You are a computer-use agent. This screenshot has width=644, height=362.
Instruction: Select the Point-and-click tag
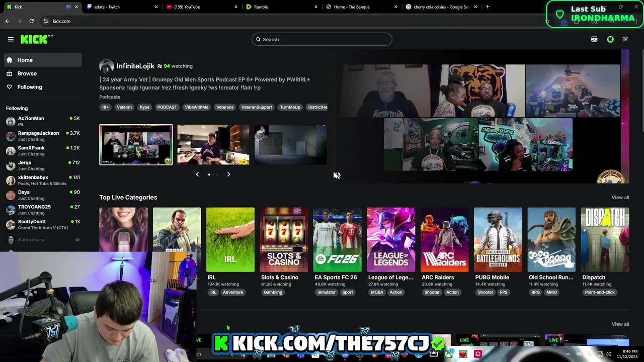600,292
